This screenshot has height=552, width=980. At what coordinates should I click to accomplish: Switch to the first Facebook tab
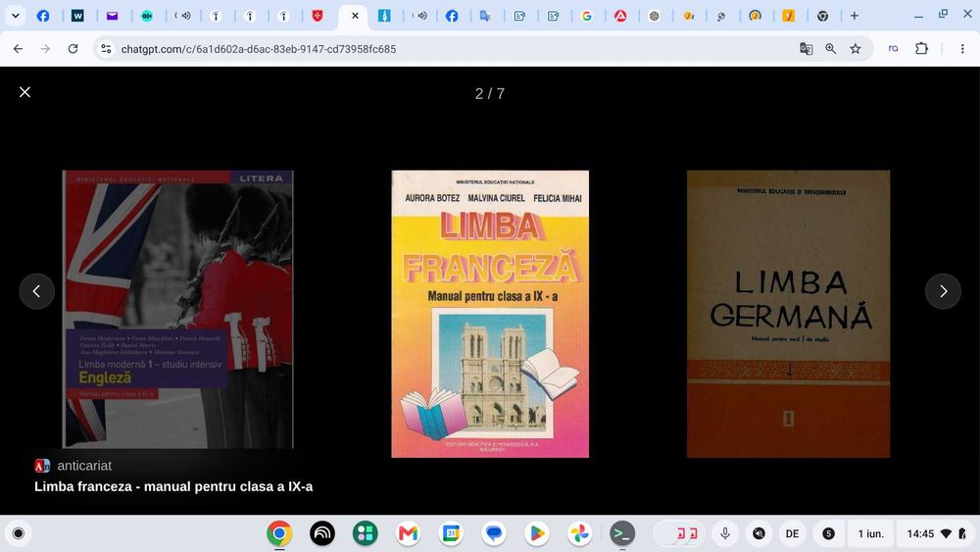tap(43, 17)
